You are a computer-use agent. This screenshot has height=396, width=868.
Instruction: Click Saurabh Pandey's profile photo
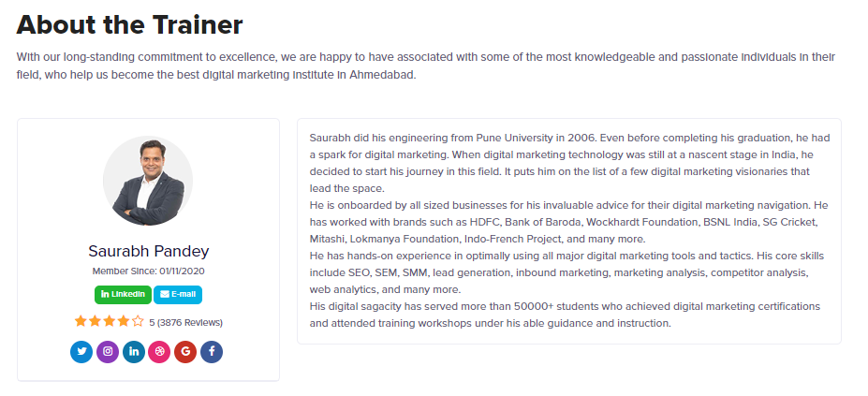click(148, 181)
